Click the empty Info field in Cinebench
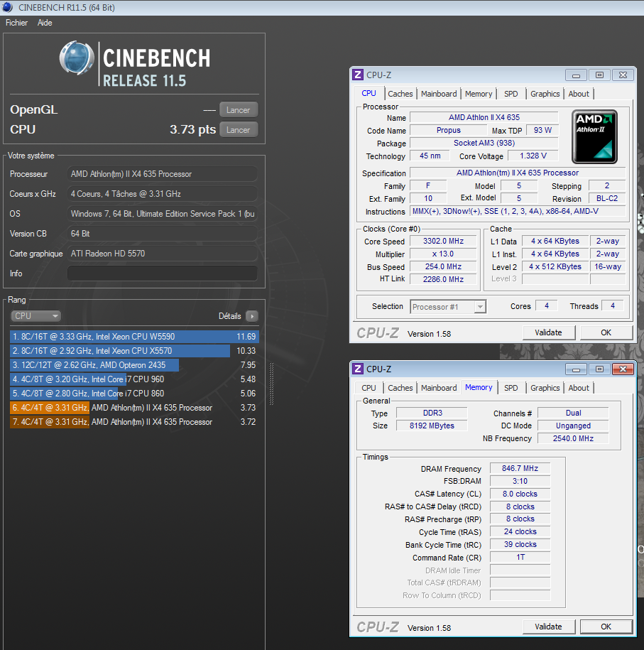This screenshot has height=650, width=644. 163,273
